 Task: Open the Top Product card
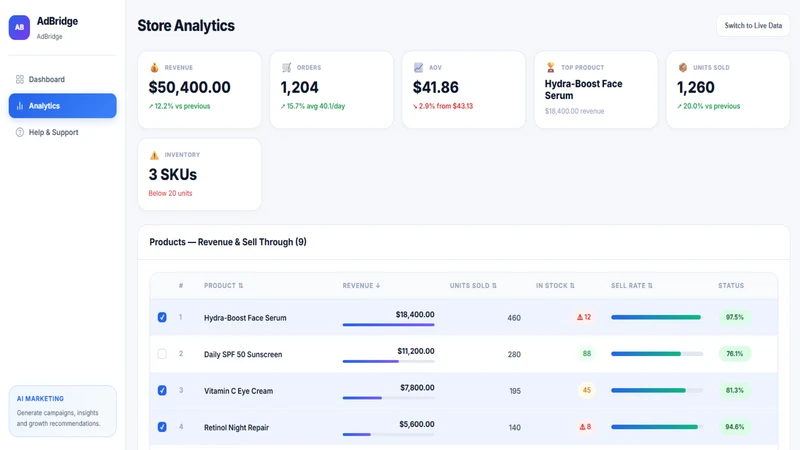point(596,89)
